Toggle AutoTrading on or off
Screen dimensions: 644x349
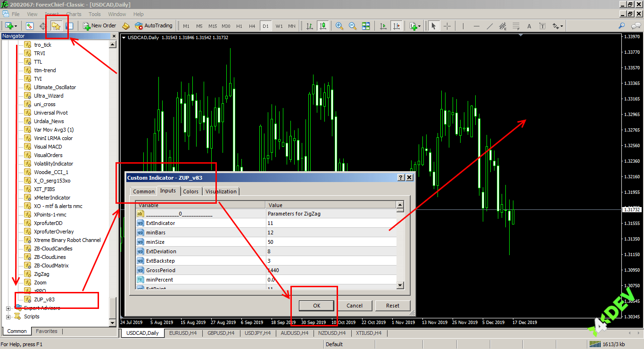(154, 26)
